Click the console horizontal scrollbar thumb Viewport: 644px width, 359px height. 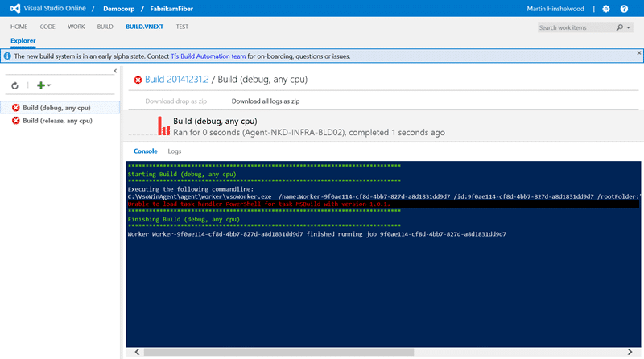279,352
